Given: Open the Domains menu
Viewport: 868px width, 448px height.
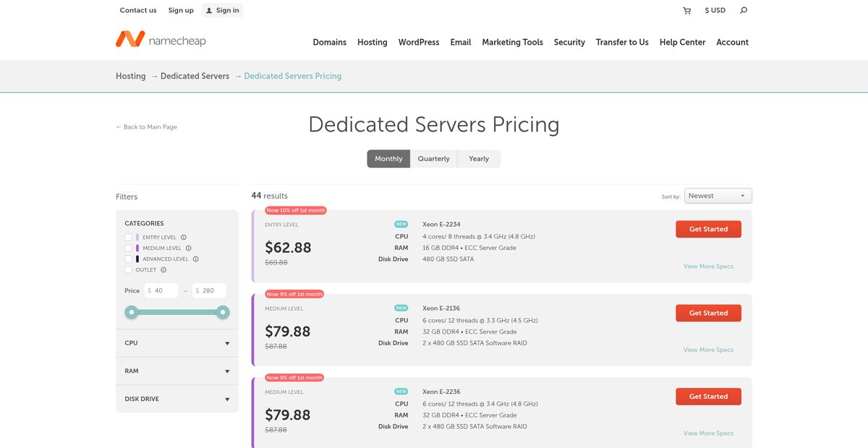Looking at the screenshot, I should [329, 42].
